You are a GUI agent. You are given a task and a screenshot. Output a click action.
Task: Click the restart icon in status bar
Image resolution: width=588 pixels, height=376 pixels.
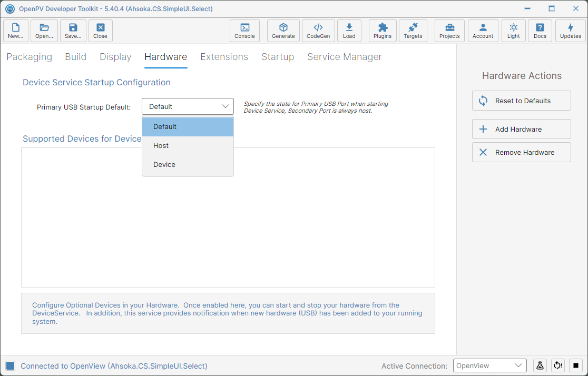click(x=558, y=365)
